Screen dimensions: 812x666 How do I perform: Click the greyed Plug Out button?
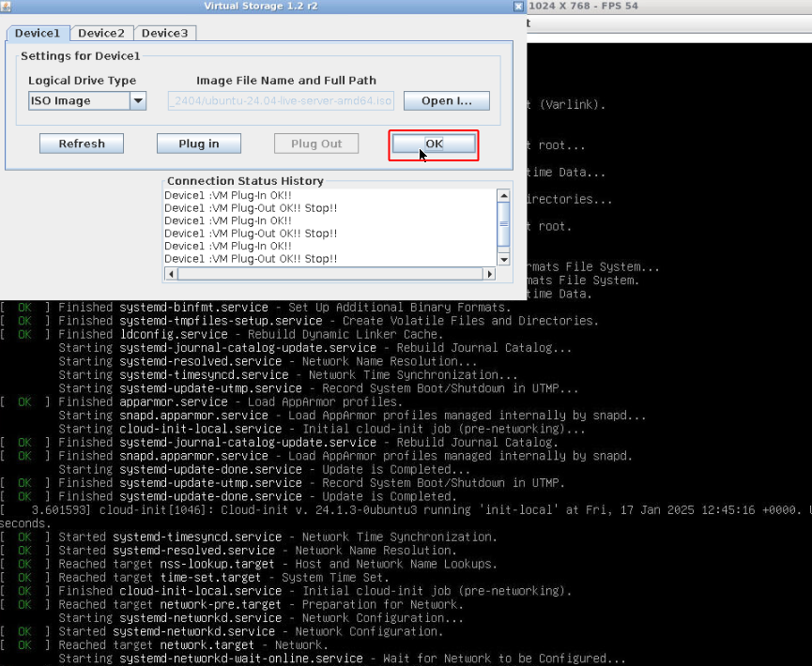click(316, 144)
